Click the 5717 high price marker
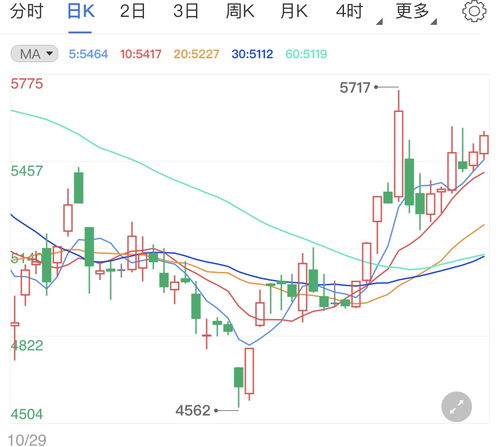500x447 pixels. click(355, 88)
